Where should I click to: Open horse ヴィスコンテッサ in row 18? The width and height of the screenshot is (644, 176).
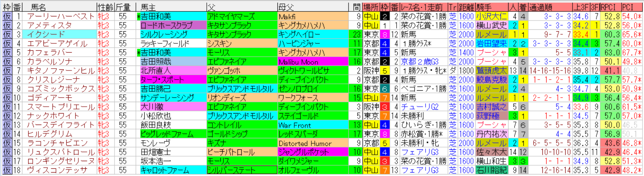point(57,170)
